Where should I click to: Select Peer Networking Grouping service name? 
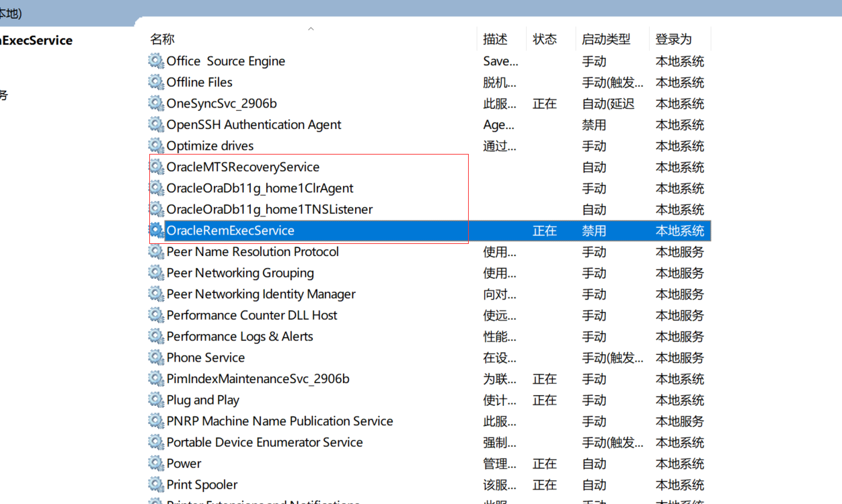(x=241, y=273)
